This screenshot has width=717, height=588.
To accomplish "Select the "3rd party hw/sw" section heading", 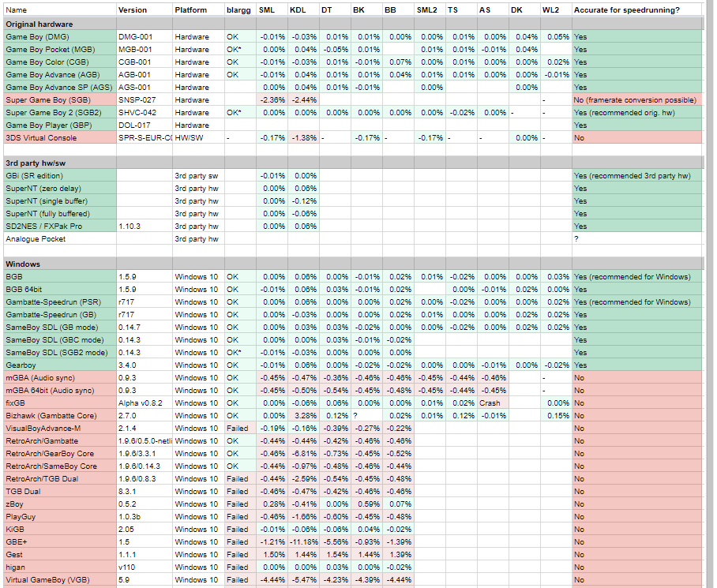I will (x=60, y=163).
